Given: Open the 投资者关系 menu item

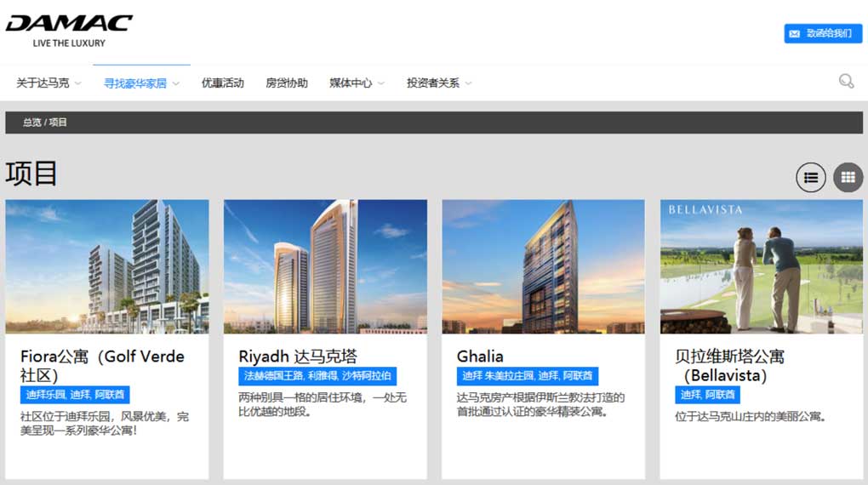Looking at the screenshot, I should (x=433, y=83).
